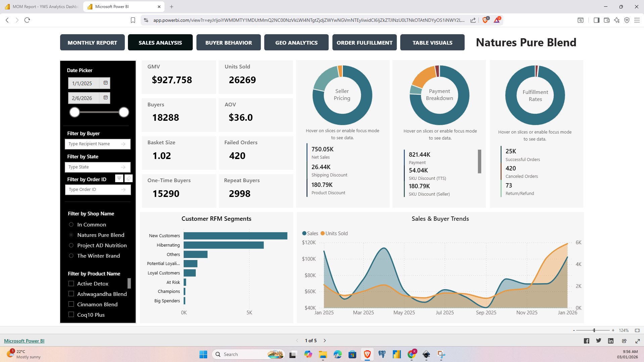Check the Ashwagandha Blend product checkbox
The image size is (644, 362).
[71, 294]
